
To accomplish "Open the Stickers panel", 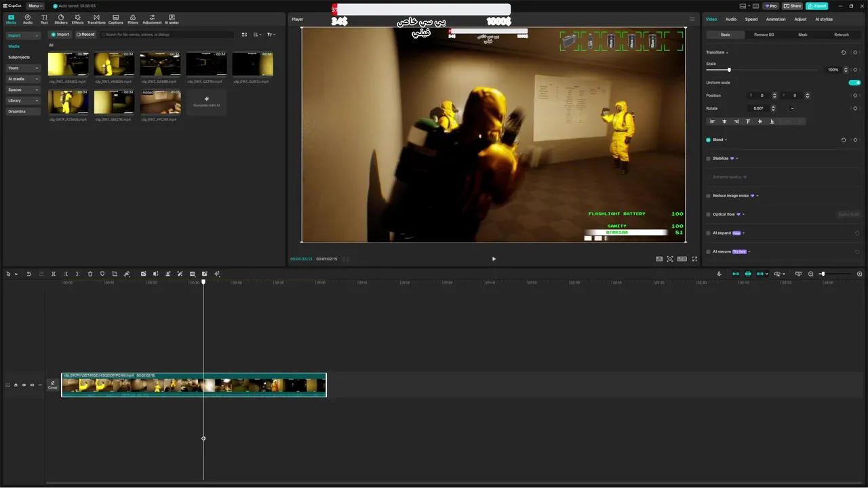I will (61, 19).
